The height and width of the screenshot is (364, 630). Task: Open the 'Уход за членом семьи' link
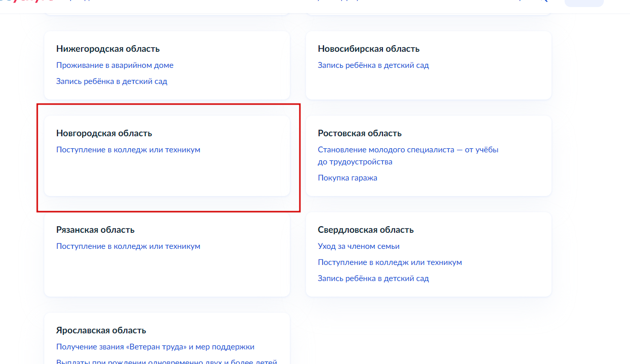(x=359, y=246)
